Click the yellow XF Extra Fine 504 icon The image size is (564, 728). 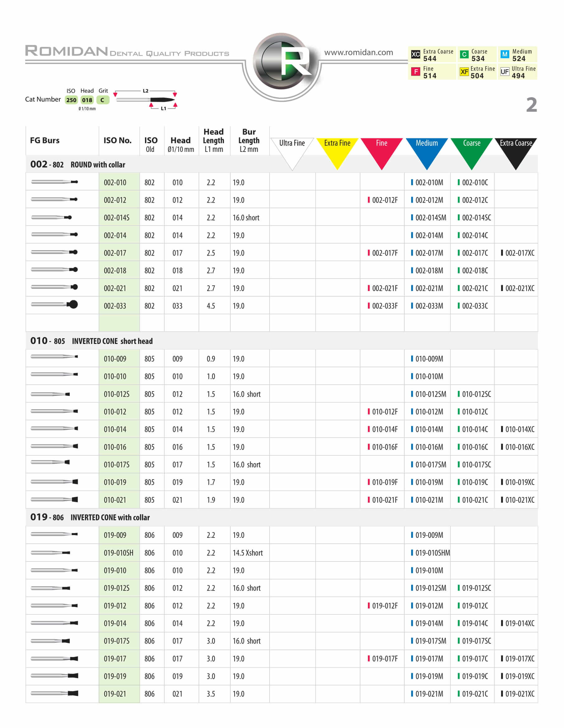pyautogui.click(x=464, y=72)
